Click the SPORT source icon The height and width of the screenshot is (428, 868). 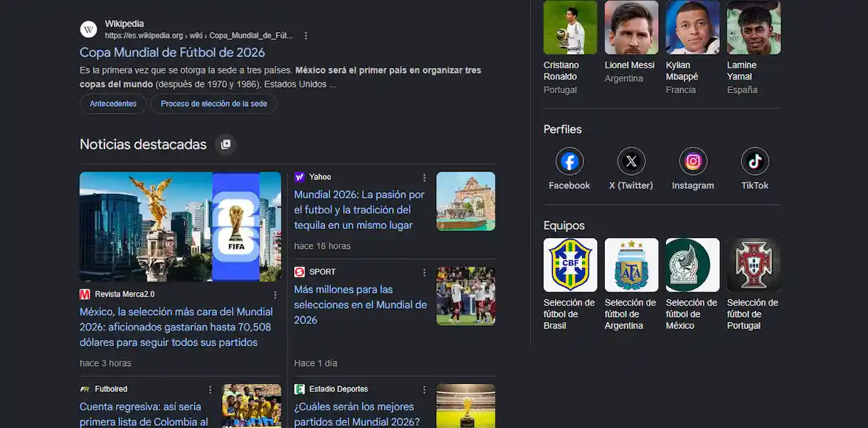pos(300,272)
